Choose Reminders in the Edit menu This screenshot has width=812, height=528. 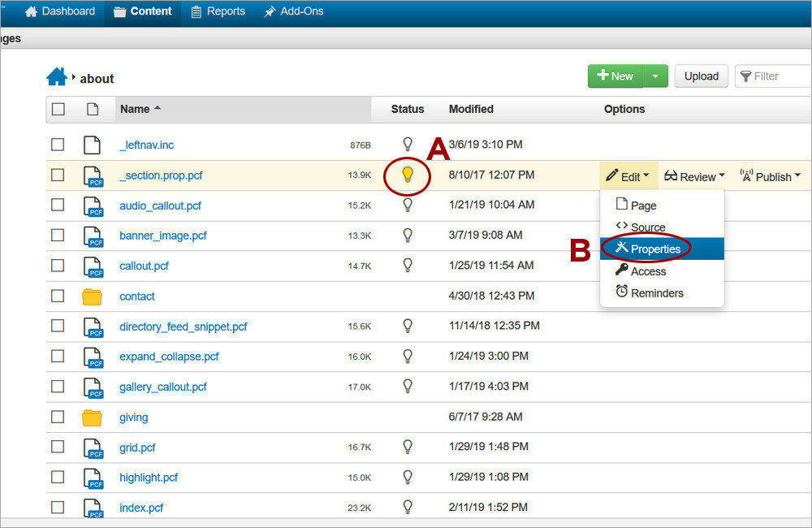click(x=662, y=292)
